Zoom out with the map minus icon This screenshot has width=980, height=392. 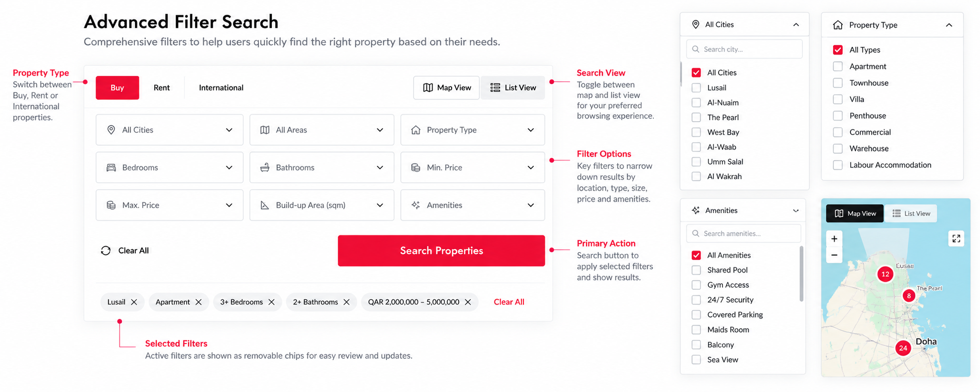point(834,255)
